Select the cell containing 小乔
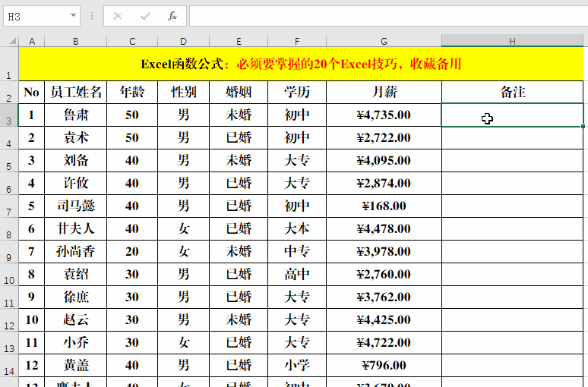Image resolution: width=588 pixels, height=387 pixels. [76, 343]
